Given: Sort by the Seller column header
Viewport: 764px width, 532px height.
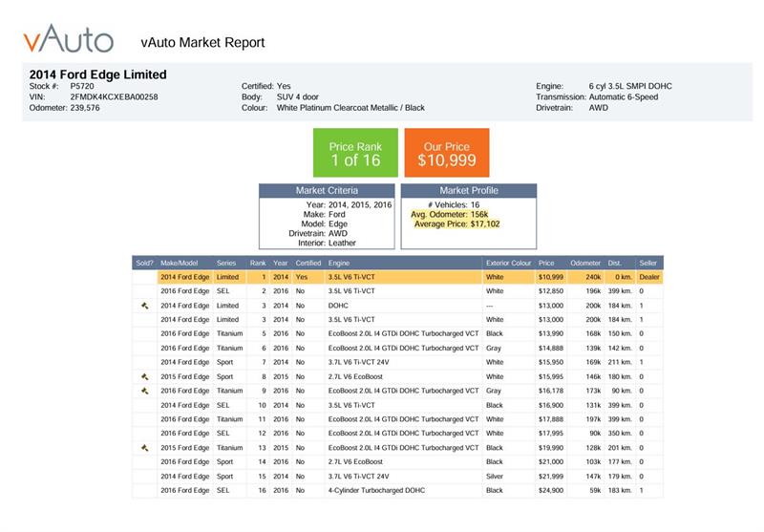Looking at the screenshot, I should pos(648,263).
